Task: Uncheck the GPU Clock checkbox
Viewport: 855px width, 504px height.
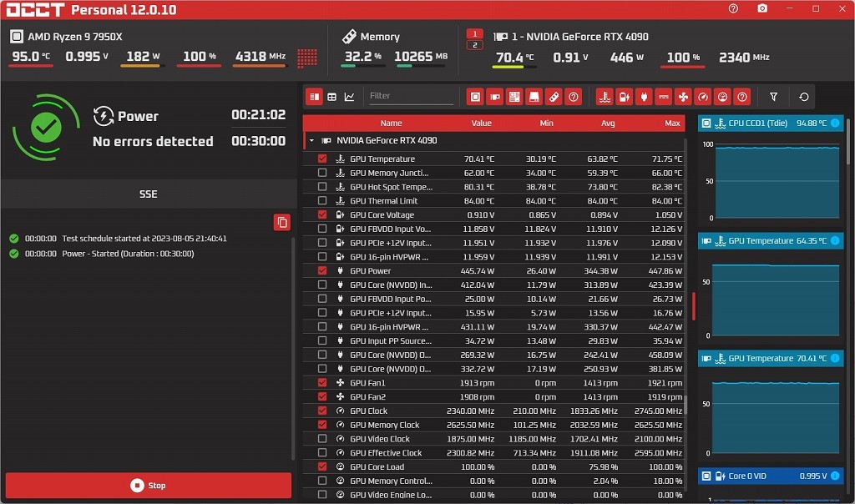Action: (x=322, y=411)
